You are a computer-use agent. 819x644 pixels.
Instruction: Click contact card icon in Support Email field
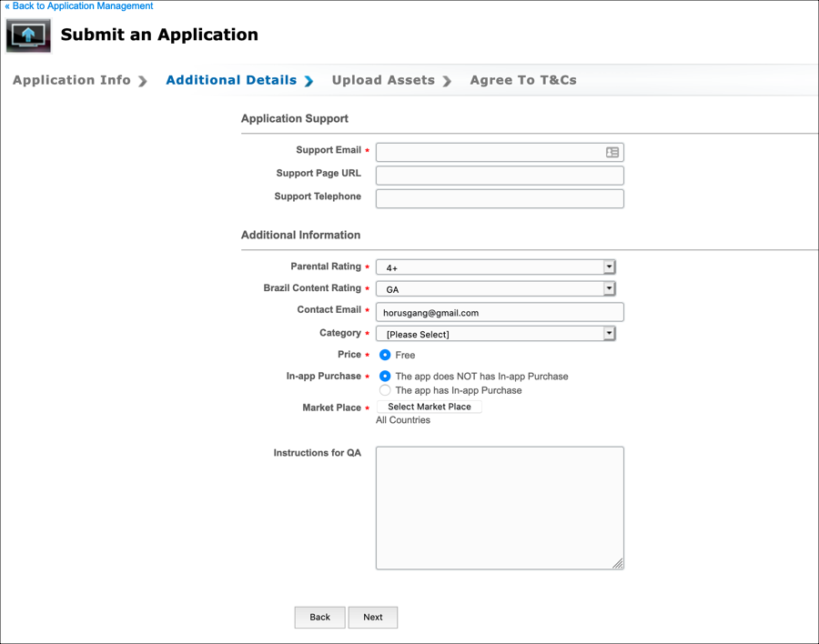[612, 153]
